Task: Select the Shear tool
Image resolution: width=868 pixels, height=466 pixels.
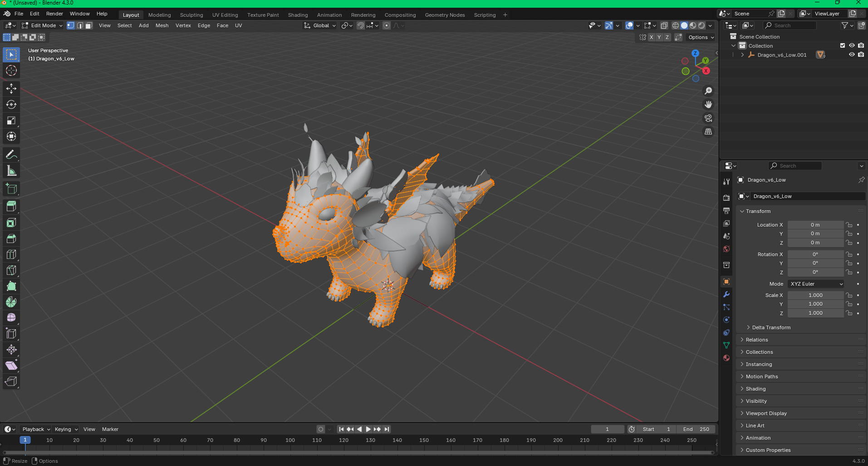Action: [11, 365]
